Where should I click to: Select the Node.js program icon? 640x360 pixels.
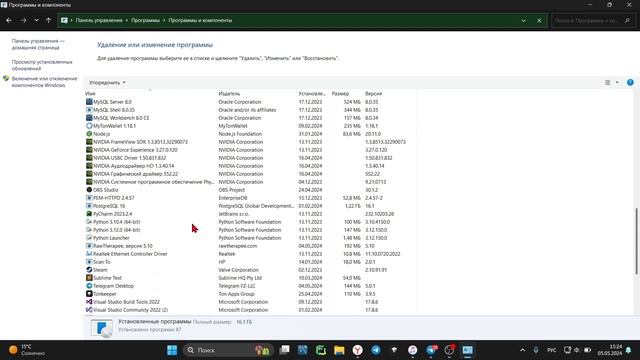[89, 133]
